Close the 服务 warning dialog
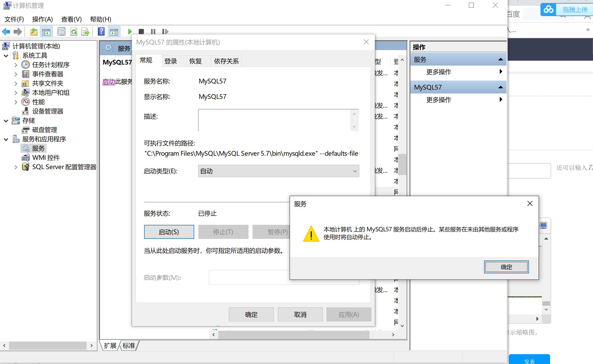 pos(530,204)
